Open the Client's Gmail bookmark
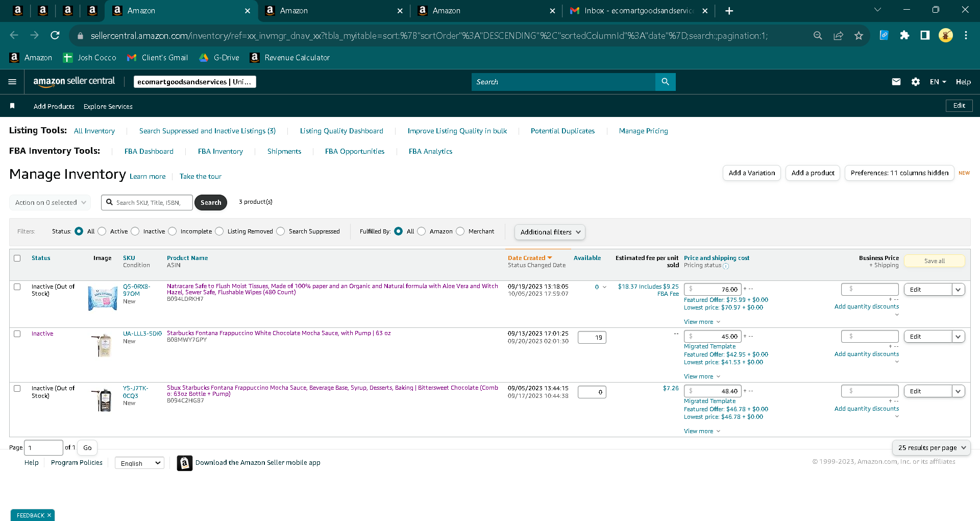Viewport: 980px width, 521px height. [x=158, y=58]
